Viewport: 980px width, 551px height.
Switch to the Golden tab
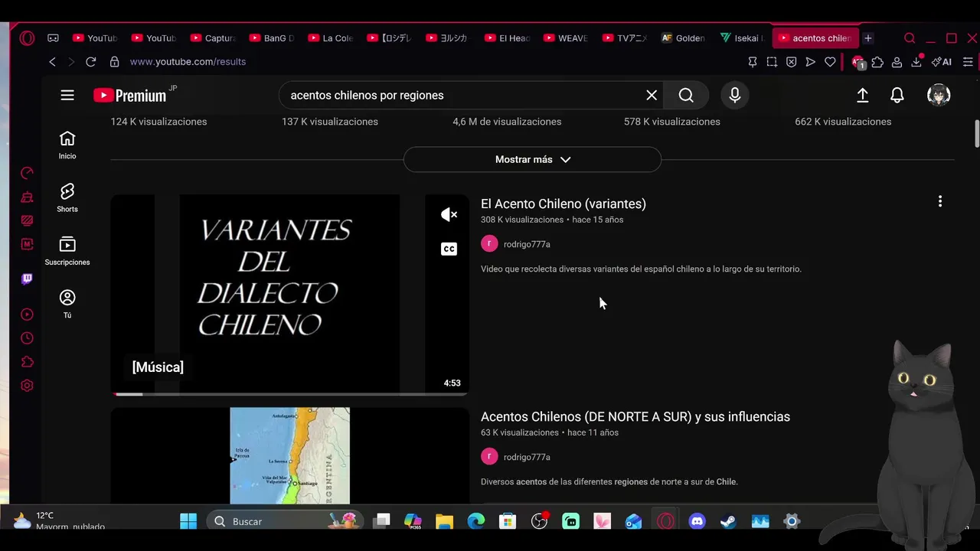tap(684, 38)
